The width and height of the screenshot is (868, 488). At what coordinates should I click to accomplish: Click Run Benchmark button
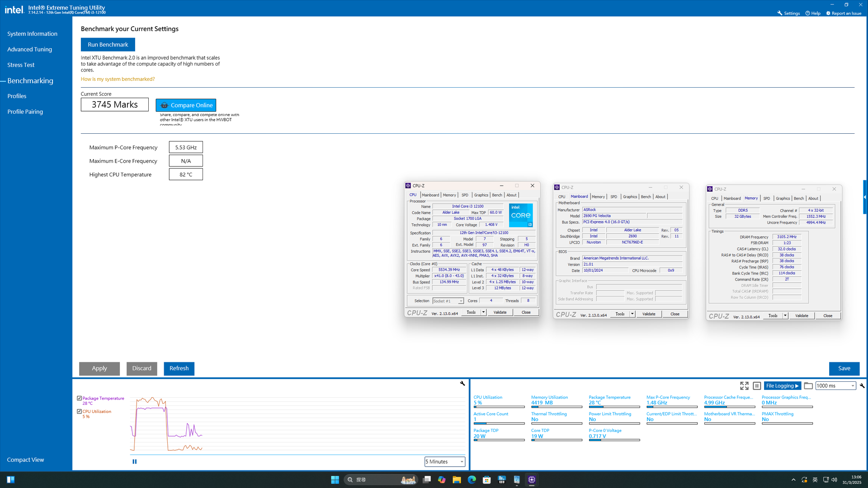(x=108, y=45)
